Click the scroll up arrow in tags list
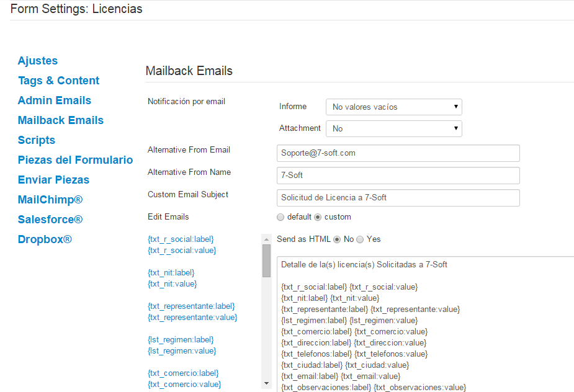Image resolution: width=574 pixels, height=392 pixels. tap(266, 239)
